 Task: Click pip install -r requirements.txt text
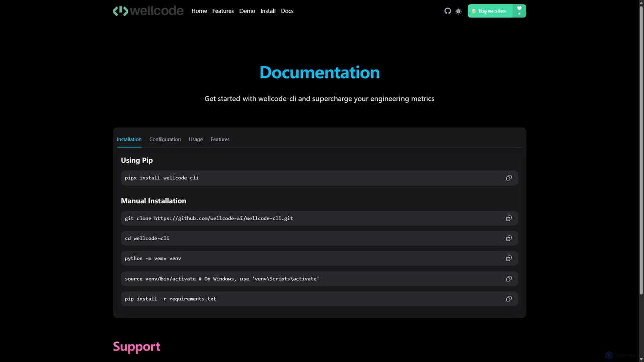[171, 299]
